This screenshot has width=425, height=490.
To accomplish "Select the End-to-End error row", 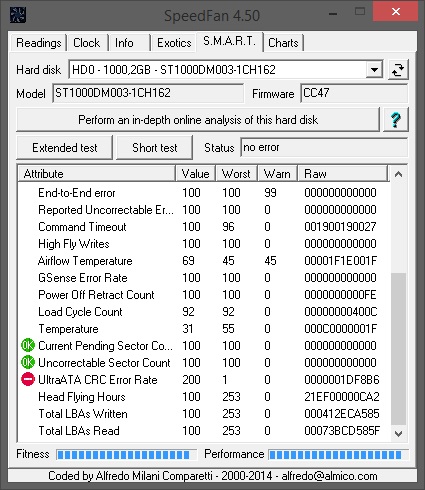I will 203,193.
